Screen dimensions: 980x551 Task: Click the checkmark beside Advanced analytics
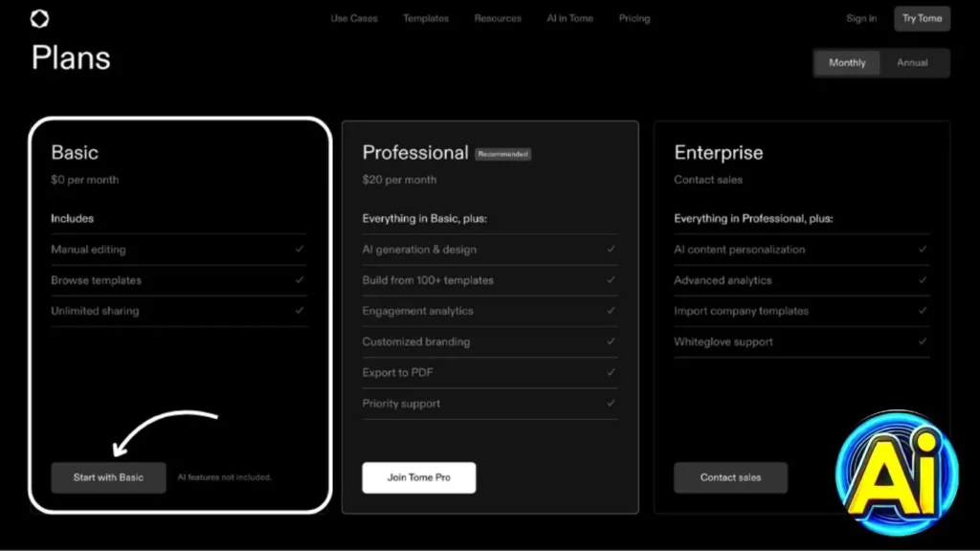coord(923,280)
